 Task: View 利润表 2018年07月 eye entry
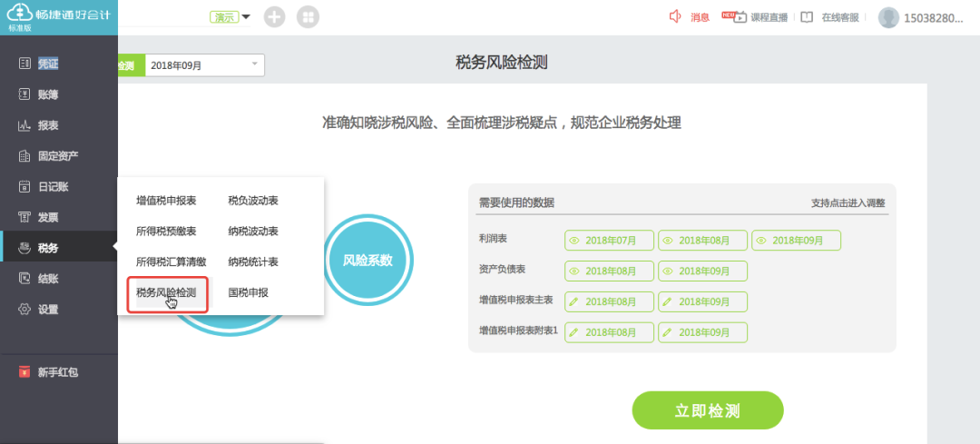609,241
